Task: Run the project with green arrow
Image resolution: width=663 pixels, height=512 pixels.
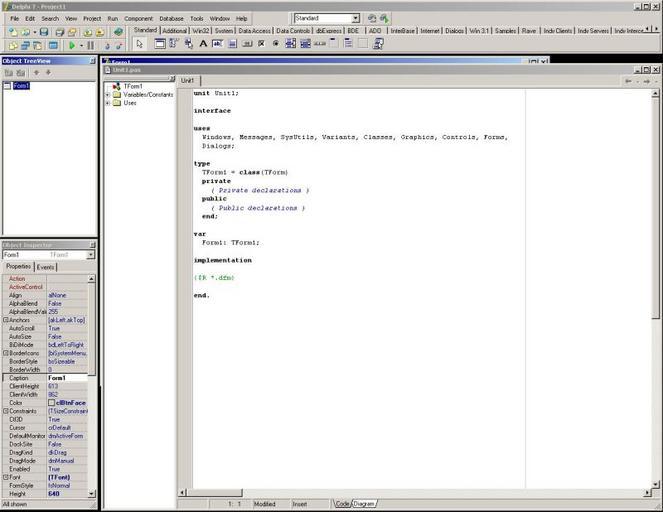Action: 72,45
